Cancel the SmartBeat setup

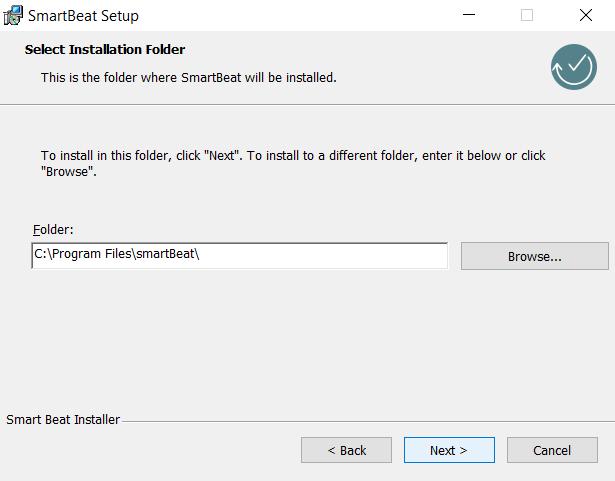(552, 450)
